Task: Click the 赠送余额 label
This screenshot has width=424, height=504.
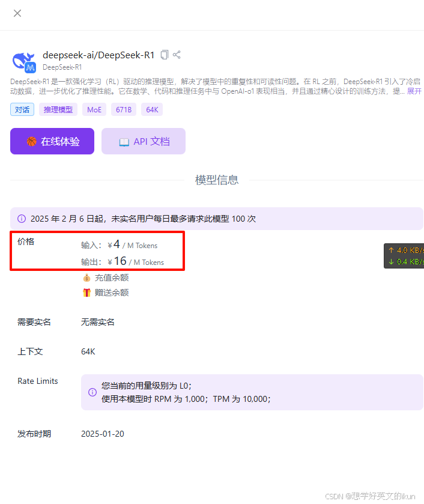Action: [x=112, y=293]
